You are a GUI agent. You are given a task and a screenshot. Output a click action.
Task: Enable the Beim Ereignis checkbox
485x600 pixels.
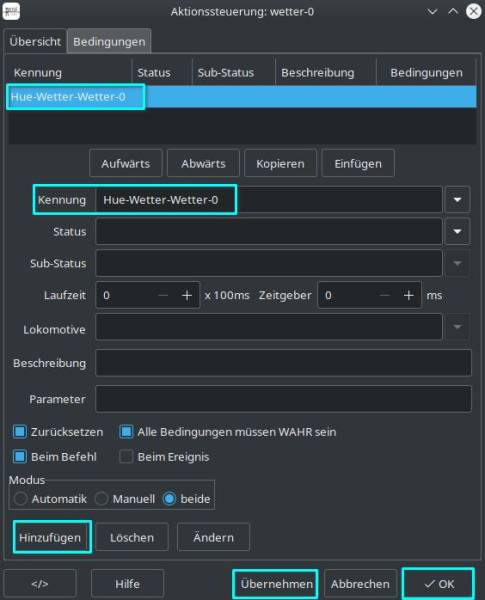coord(126,457)
